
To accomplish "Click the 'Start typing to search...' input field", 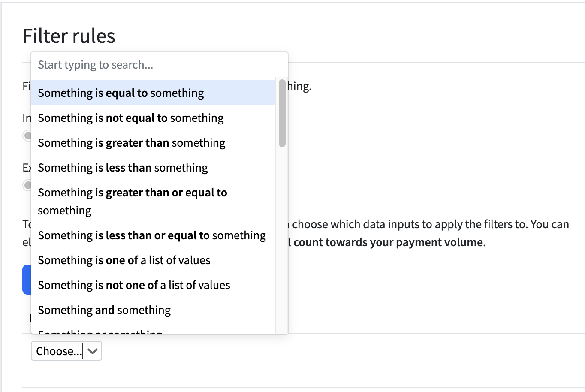I will tap(159, 64).
